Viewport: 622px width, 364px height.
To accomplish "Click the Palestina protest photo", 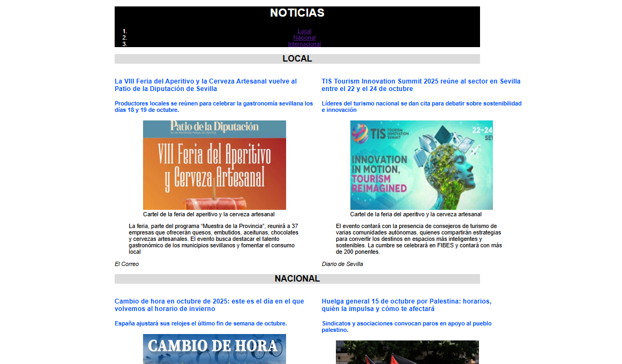I will 406,353.
